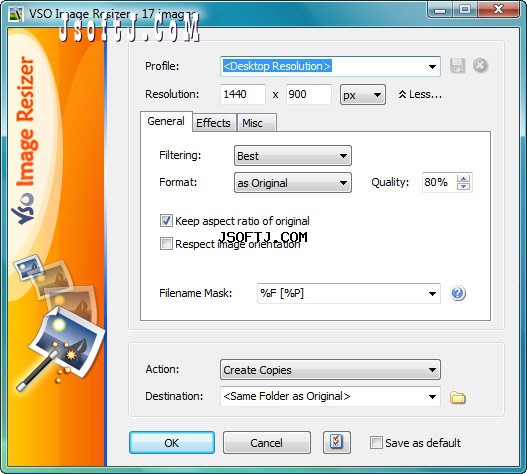527x474 pixels.
Task: Toggle Keep aspect ratio of original
Action: [166, 221]
